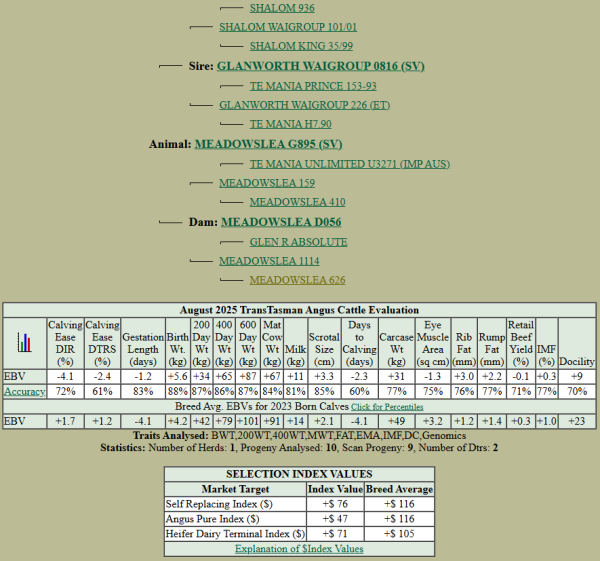
Task: Open GLANWORTH WAIGROUP 226 (ET) link
Action: tap(305, 105)
